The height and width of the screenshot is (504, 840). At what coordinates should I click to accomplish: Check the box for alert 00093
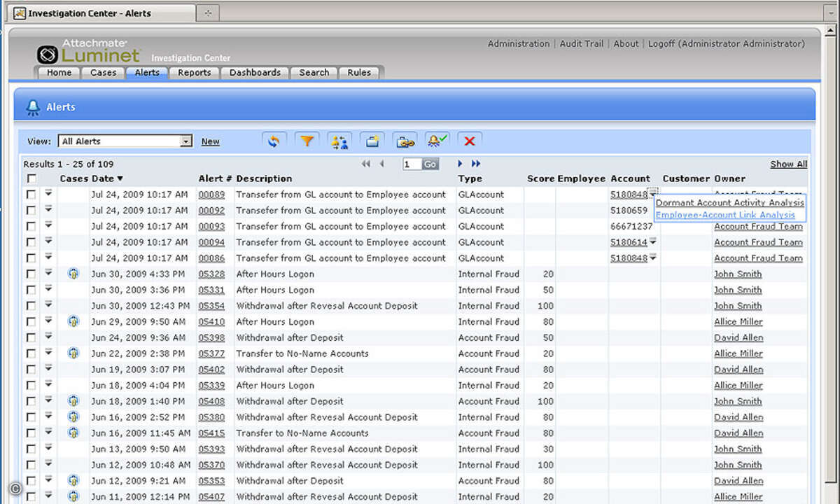(x=31, y=227)
